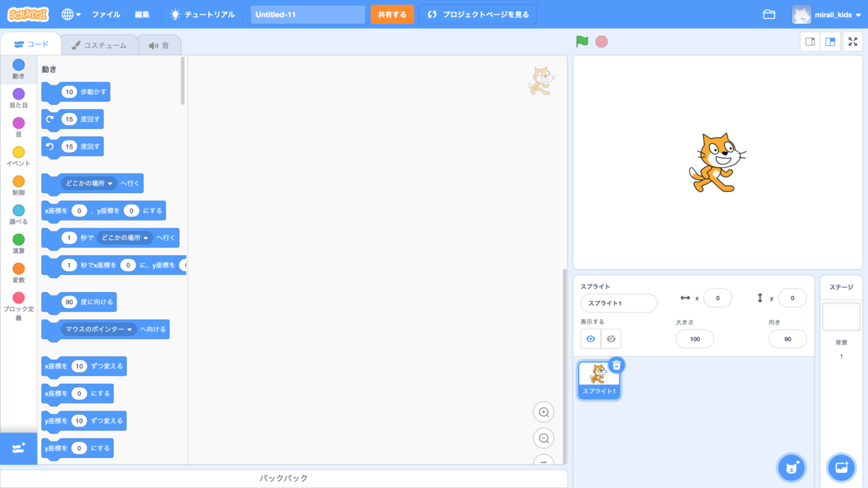Viewport: 868px width, 488px height.
Task: Zoom in on the code workspace
Action: [543, 411]
